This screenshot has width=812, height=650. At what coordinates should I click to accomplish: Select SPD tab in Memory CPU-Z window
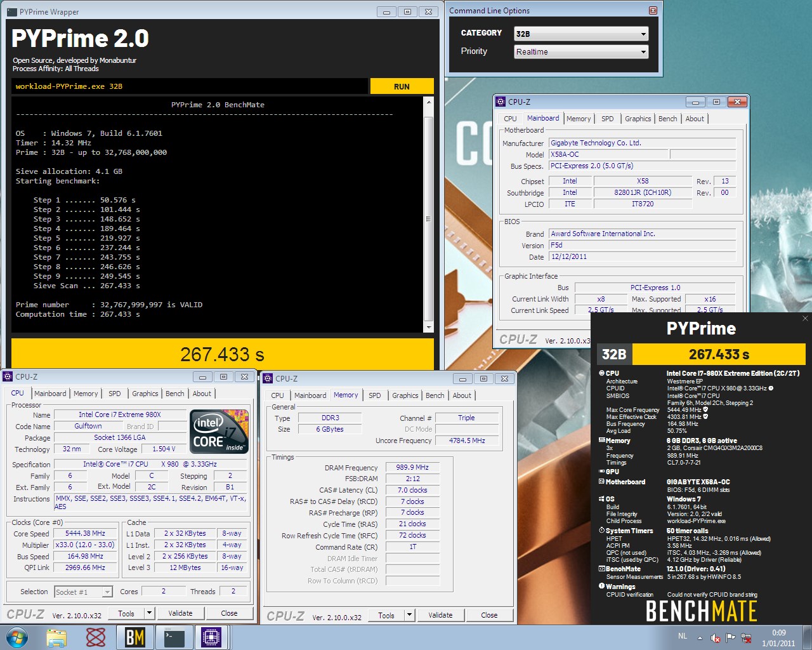[375, 395]
